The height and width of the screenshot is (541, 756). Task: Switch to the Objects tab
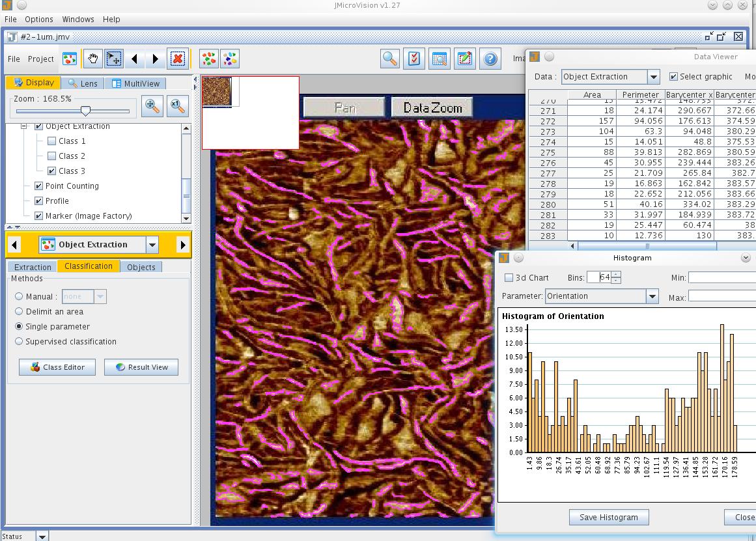[x=141, y=267]
